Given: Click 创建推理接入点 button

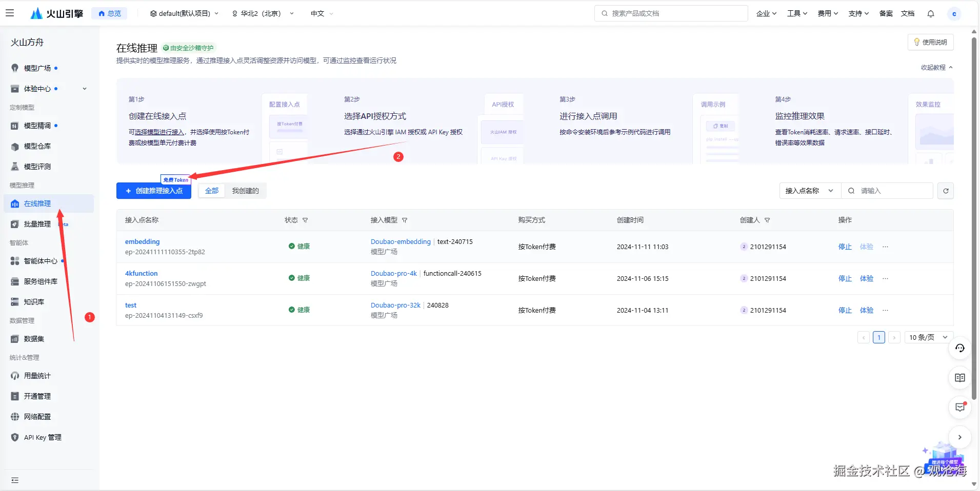Looking at the screenshot, I should [154, 191].
